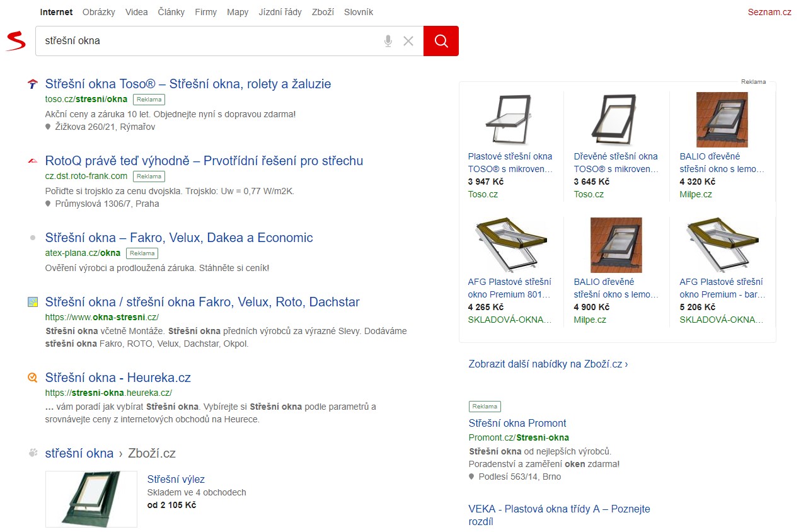Click location pin for Žižkova 260/21, Rýmařov
The width and height of the screenshot is (801, 532).
tap(48, 127)
